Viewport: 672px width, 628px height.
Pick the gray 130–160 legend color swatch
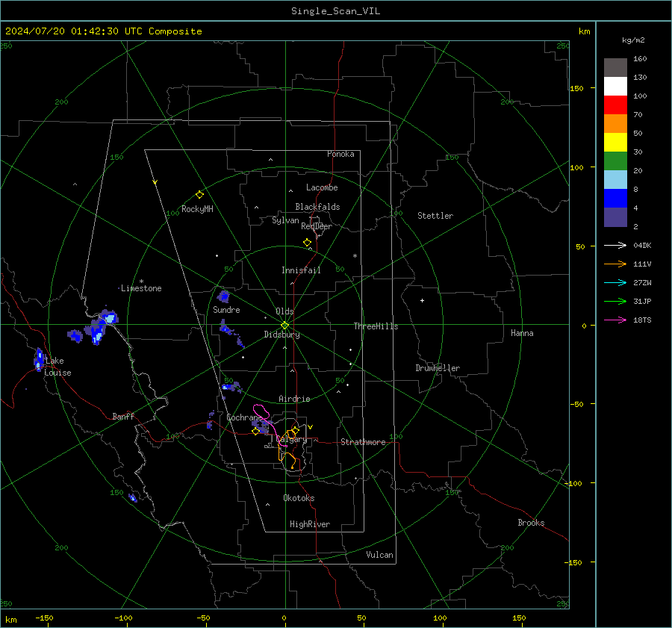[615, 68]
